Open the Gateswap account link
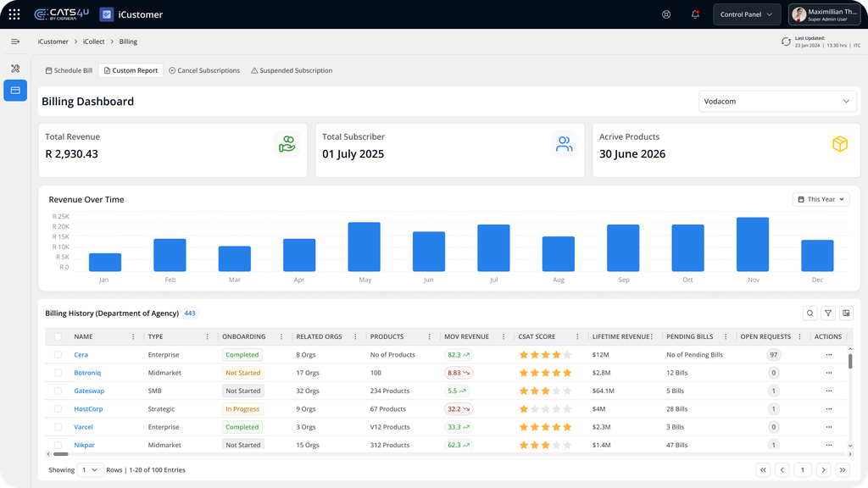This screenshot has height=488, width=868. (x=89, y=391)
